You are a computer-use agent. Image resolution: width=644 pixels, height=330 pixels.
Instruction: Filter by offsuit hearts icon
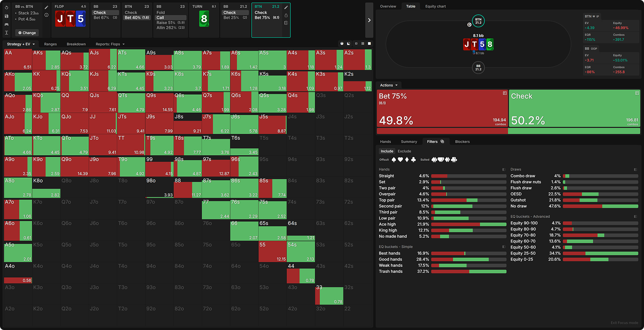[400, 160]
